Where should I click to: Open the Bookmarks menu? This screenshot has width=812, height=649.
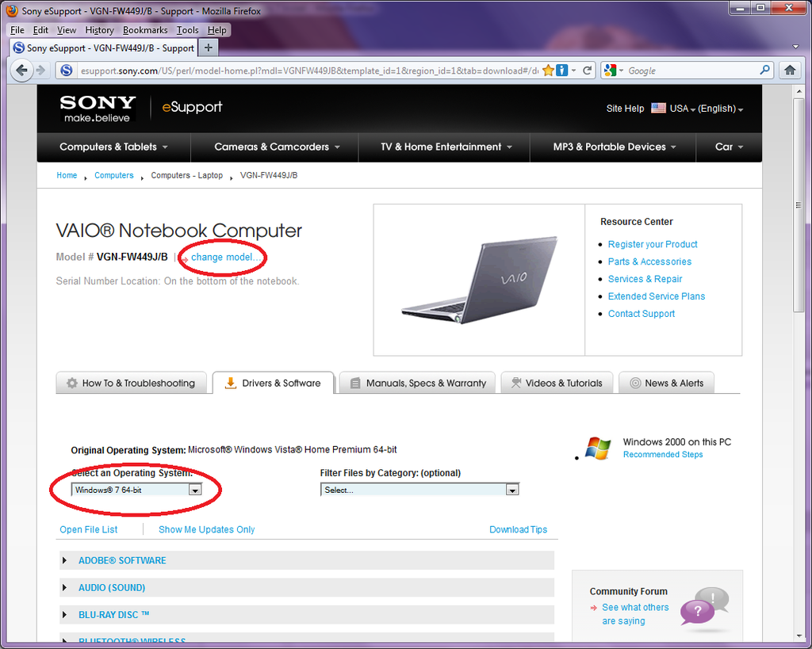(x=145, y=30)
